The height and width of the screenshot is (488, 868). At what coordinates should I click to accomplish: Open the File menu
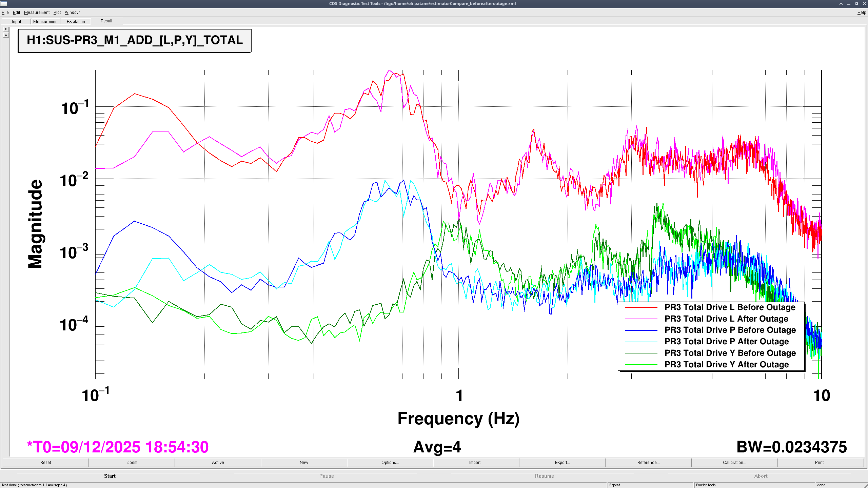tap(5, 13)
